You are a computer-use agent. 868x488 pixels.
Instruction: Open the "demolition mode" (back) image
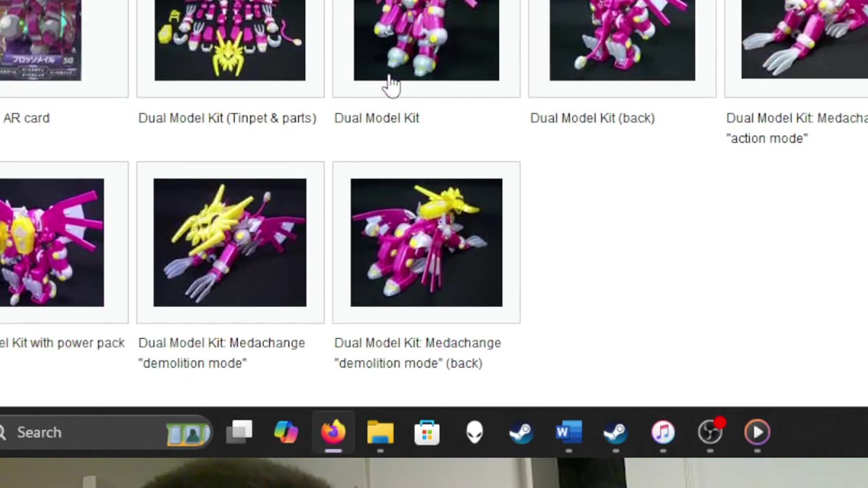427,243
